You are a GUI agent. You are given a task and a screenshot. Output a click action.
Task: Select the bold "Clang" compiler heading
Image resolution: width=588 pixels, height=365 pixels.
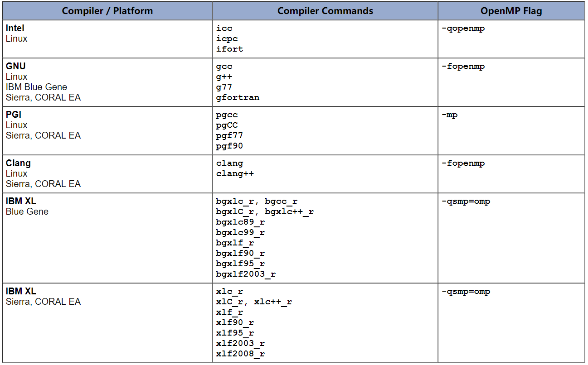click(x=18, y=163)
